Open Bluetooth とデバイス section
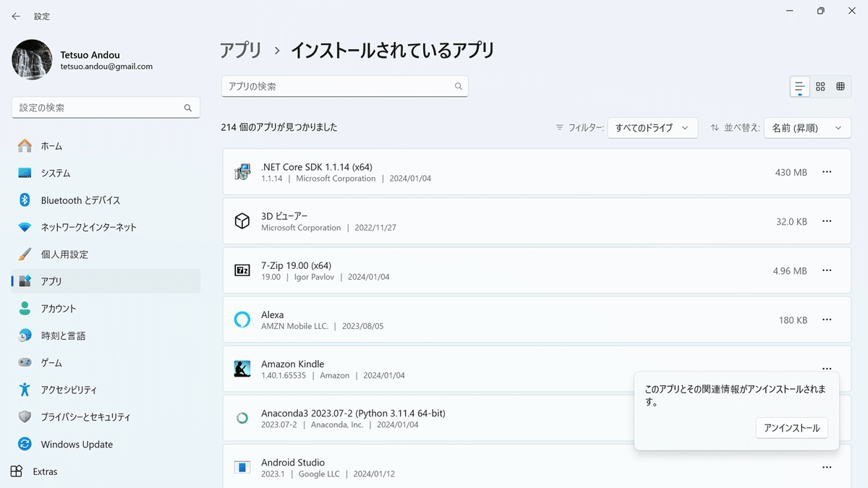The width and height of the screenshot is (868, 488). 106,200
